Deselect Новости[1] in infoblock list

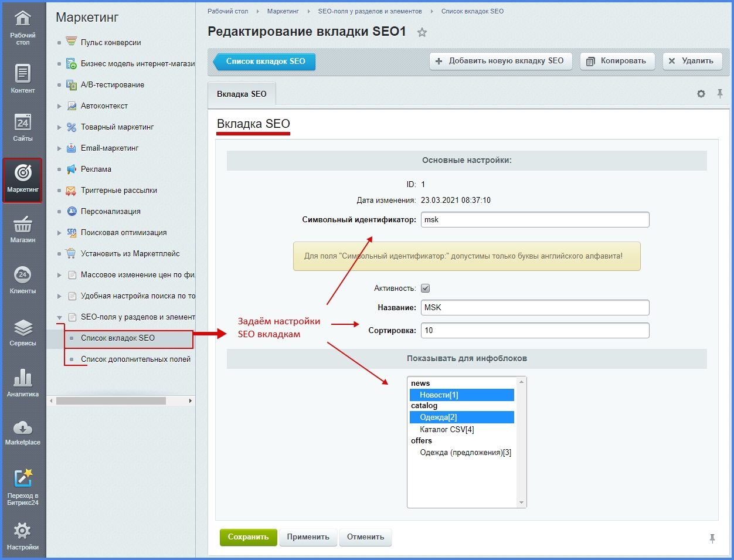click(439, 395)
